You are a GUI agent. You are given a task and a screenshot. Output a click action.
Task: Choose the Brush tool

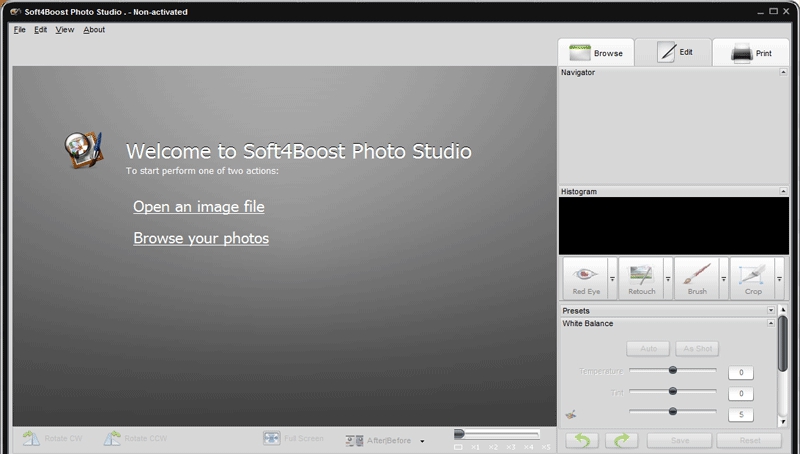[x=697, y=277]
